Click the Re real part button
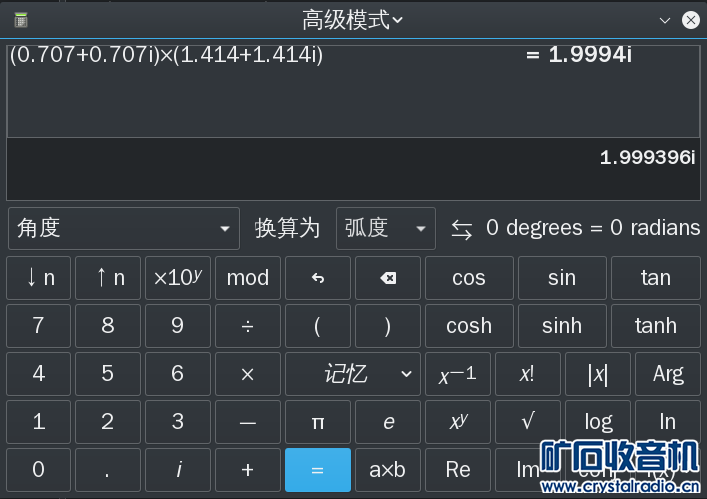Viewport: 707px width, 499px height. (458, 470)
